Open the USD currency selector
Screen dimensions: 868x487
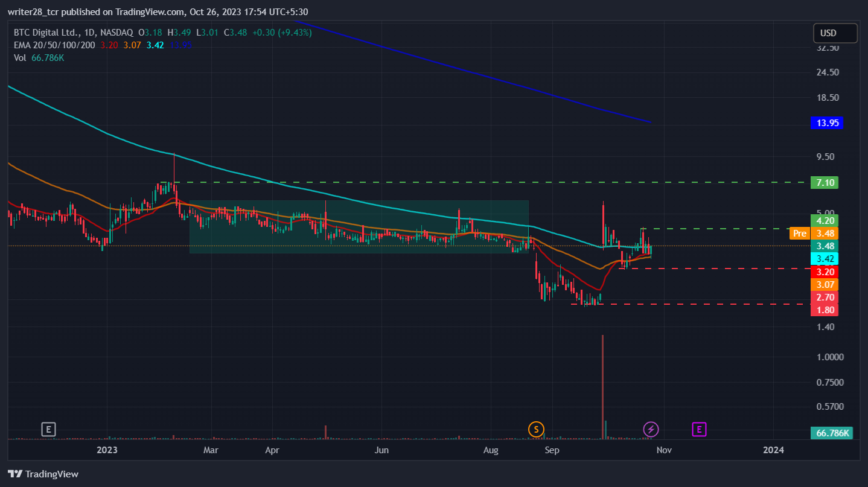tap(835, 33)
